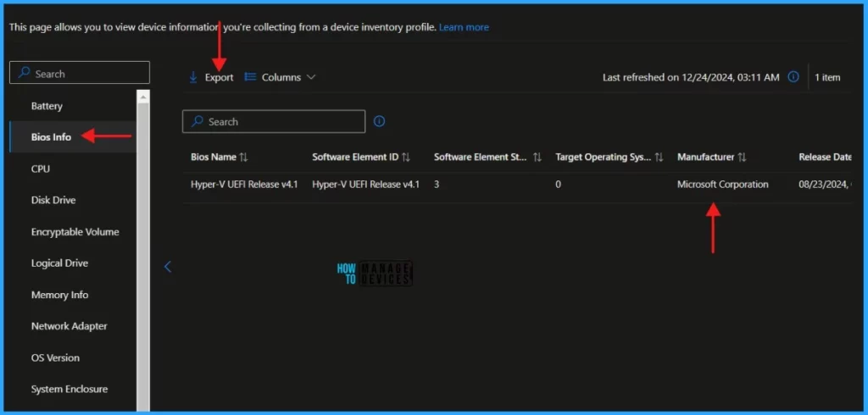Image resolution: width=868 pixels, height=415 pixels.
Task: Sort by Software Element ID arrows
Action: pos(406,158)
